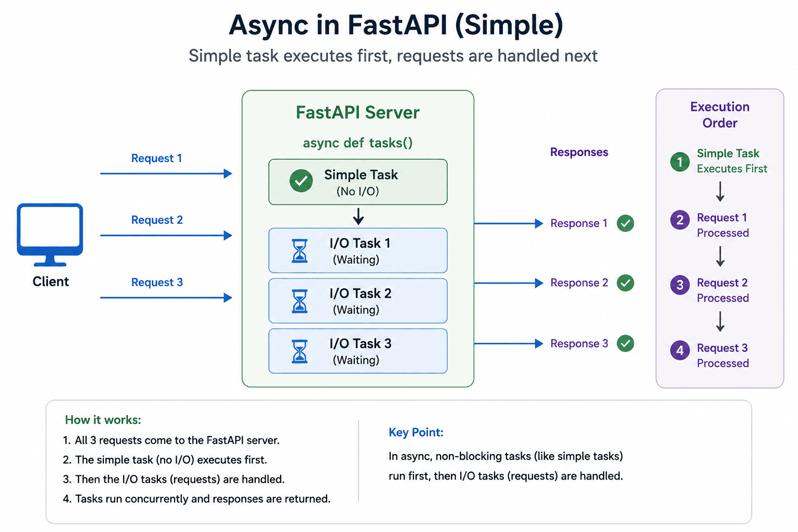Click the "Response 2" label

(x=579, y=283)
